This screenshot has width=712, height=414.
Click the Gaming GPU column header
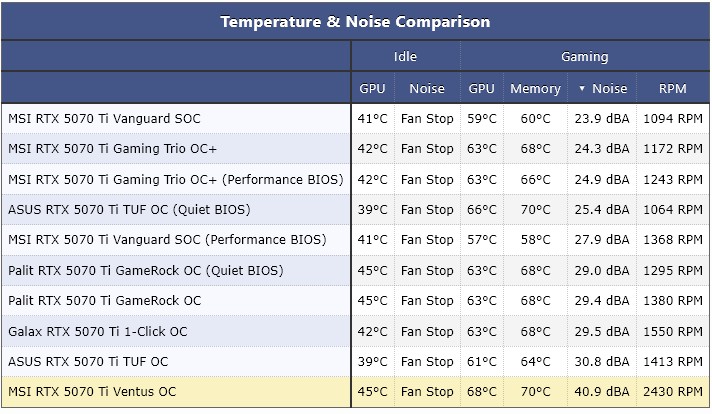[x=481, y=88]
